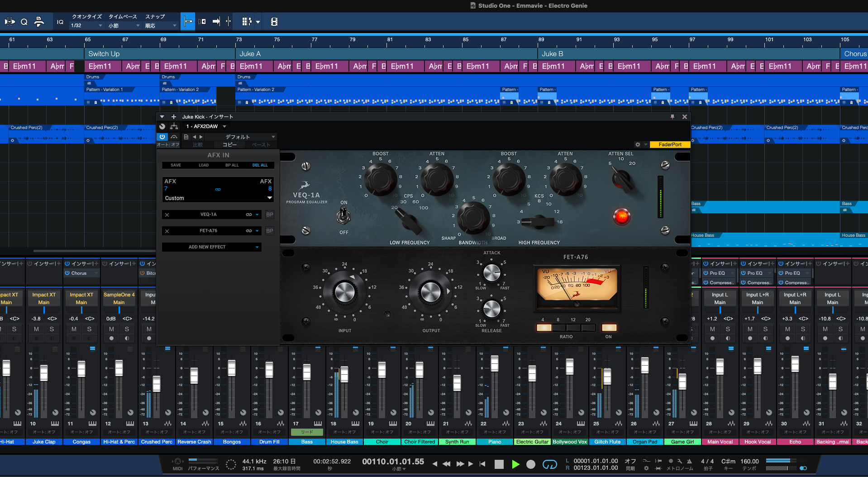Click the FET-A76 INPUT knob
This screenshot has height=477, width=868.
(344, 292)
